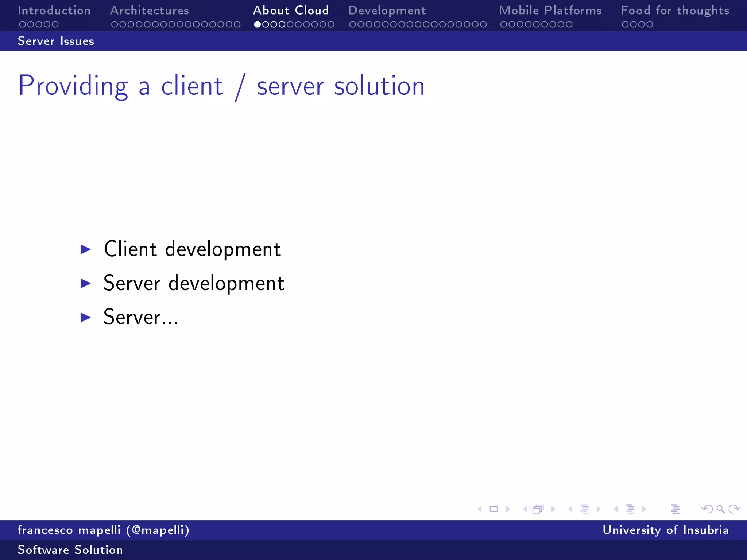Advance to next slide with arrow right of slide icon

[508, 509]
